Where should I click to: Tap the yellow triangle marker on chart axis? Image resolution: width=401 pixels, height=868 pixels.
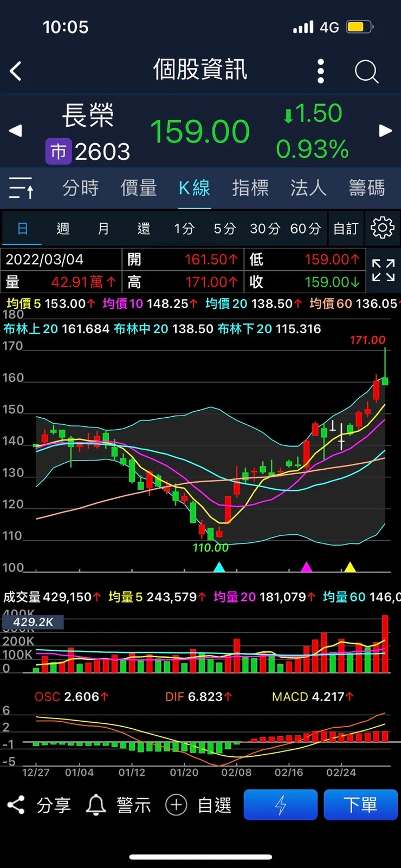point(350,567)
